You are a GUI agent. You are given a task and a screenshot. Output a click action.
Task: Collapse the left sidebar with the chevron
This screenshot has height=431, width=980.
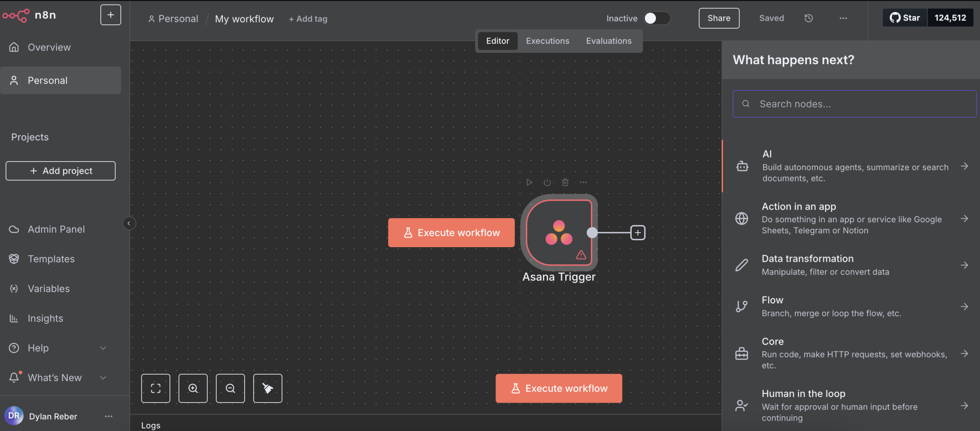tap(129, 223)
